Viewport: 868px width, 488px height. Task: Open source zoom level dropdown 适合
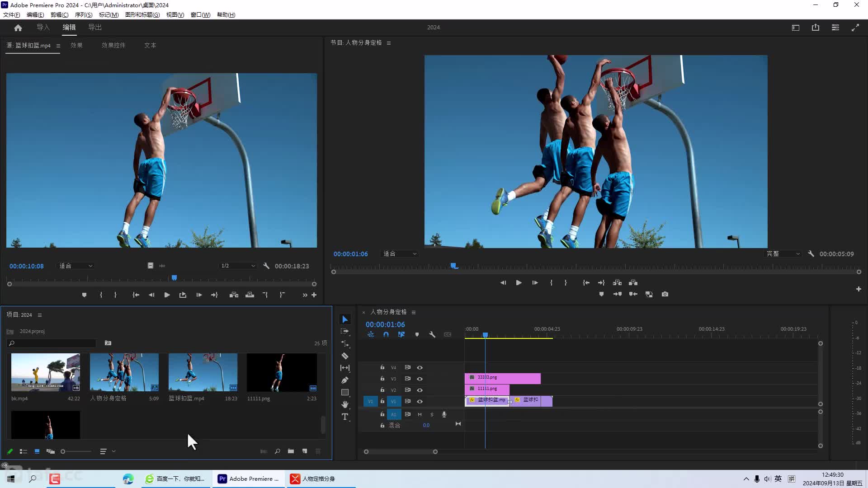[75, 266]
